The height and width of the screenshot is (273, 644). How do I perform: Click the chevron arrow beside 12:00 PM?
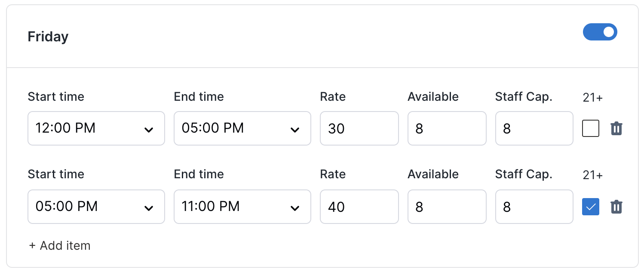click(x=149, y=130)
